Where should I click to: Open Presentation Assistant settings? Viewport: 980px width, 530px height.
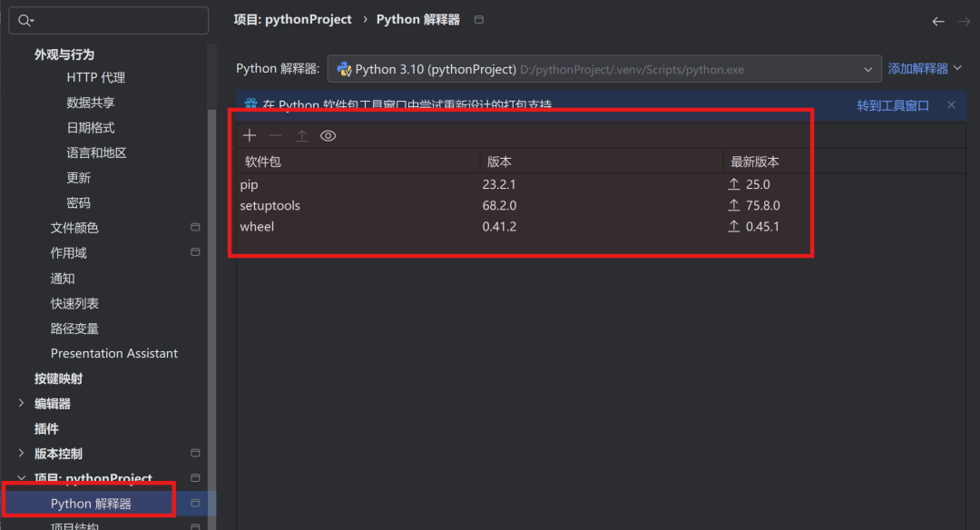113,353
